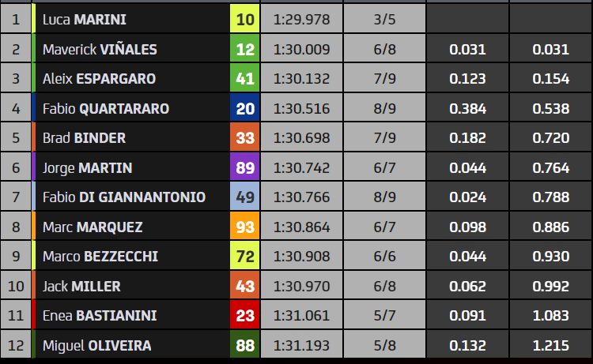Screen dimensions: 593x364
Task: Click position 7 cell in the standings
Action: (16, 197)
